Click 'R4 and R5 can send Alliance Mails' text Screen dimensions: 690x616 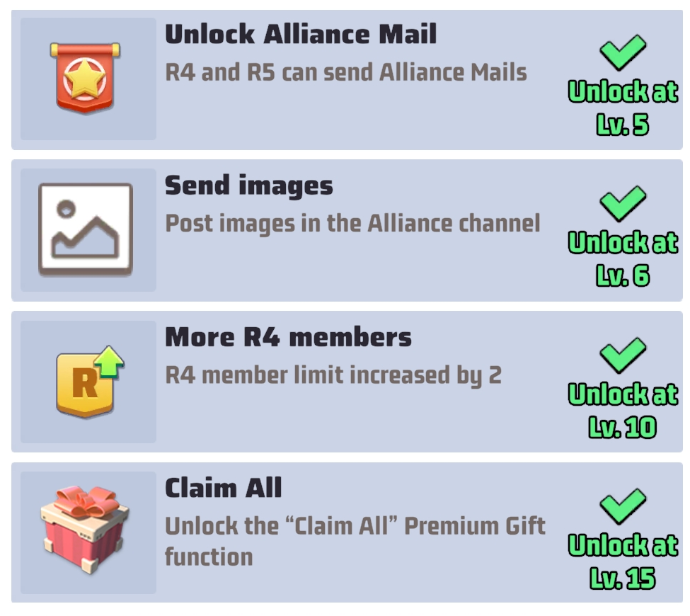(346, 72)
